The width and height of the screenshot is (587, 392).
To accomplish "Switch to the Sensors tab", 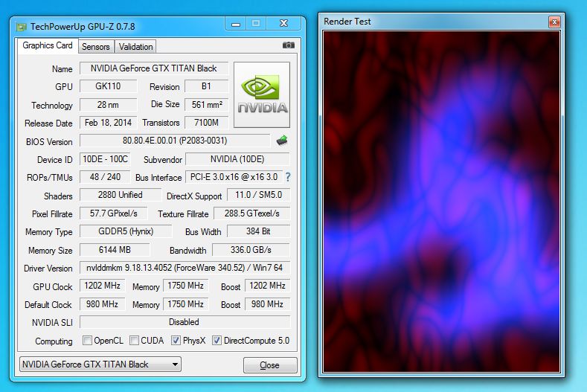I will 96,47.
